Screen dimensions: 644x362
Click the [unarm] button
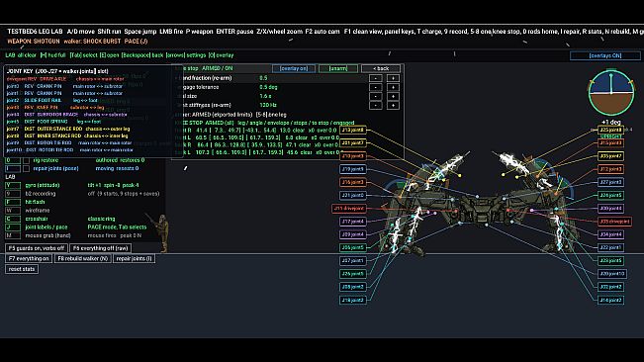[x=338, y=68]
